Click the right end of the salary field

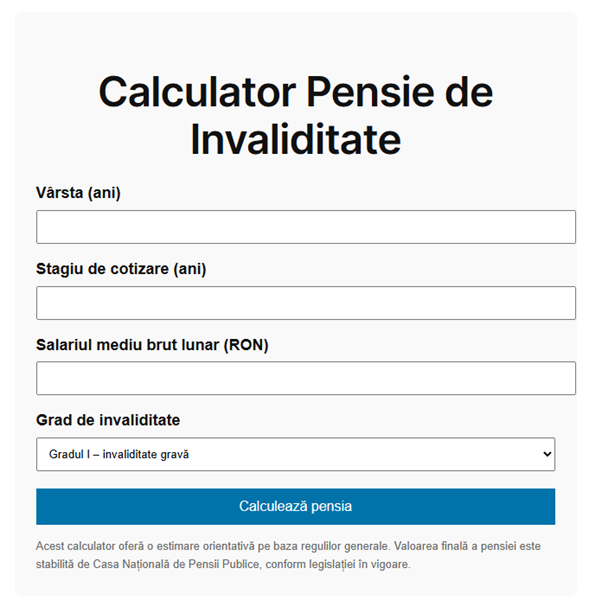tap(565, 378)
